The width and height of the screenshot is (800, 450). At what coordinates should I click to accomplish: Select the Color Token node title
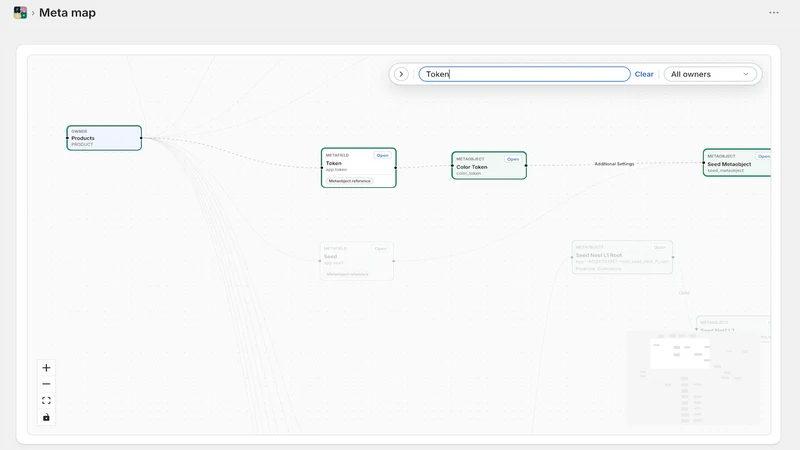[471, 167]
